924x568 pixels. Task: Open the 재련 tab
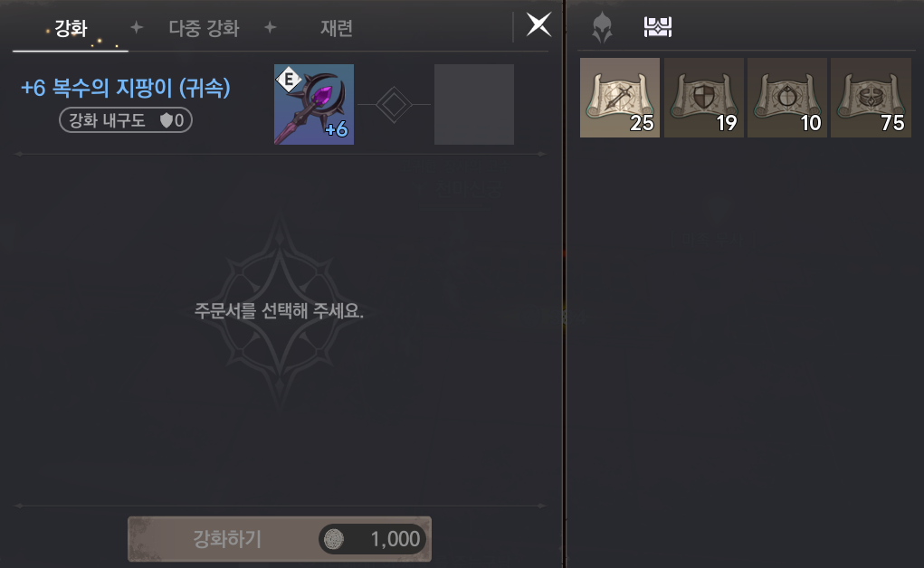[337, 28]
